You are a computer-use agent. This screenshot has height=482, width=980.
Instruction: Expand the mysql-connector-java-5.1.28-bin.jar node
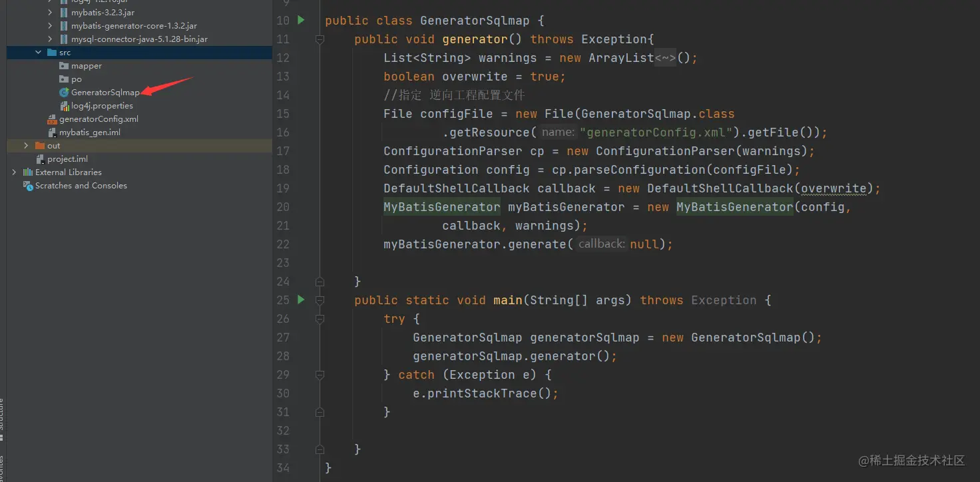click(x=50, y=39)
